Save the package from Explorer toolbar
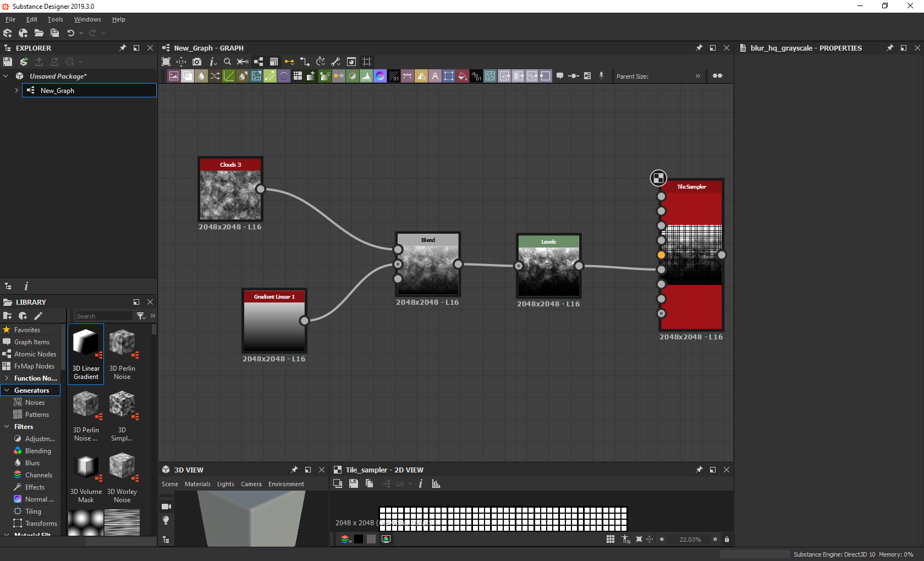 pos(8,62)
